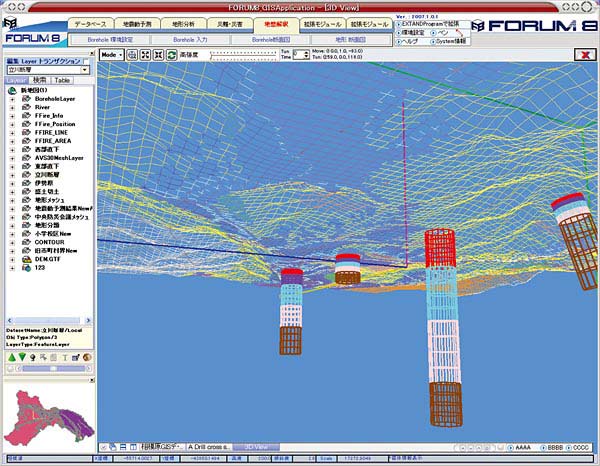Click the FFire_Info layer icon

[x=26, y=116]
